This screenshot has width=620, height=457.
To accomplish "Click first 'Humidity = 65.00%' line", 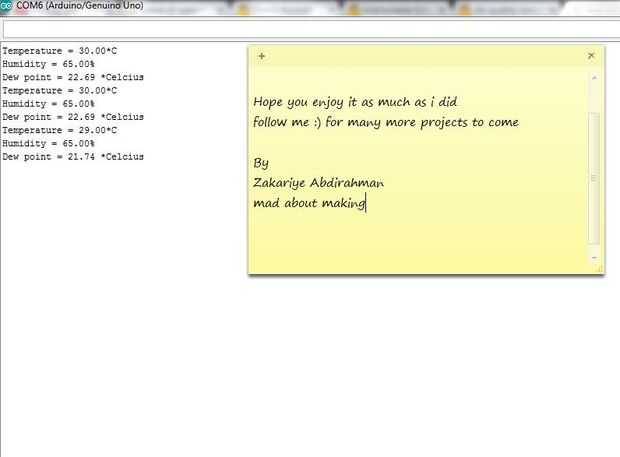I will click(49, 64).
